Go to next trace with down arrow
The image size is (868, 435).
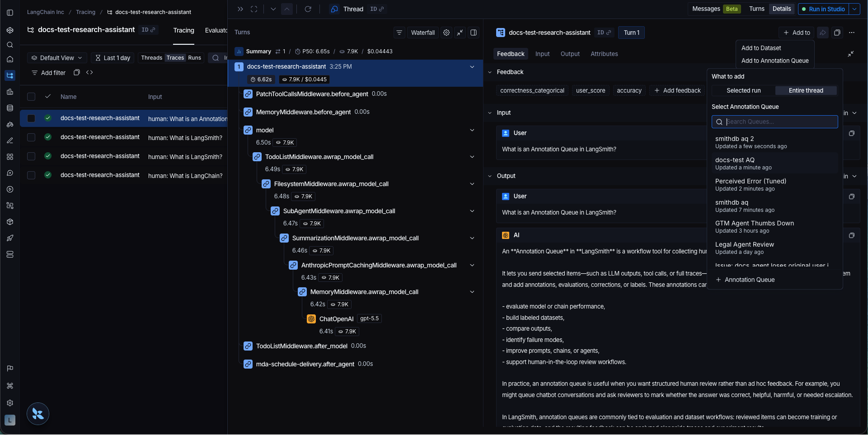click(273, 9)
